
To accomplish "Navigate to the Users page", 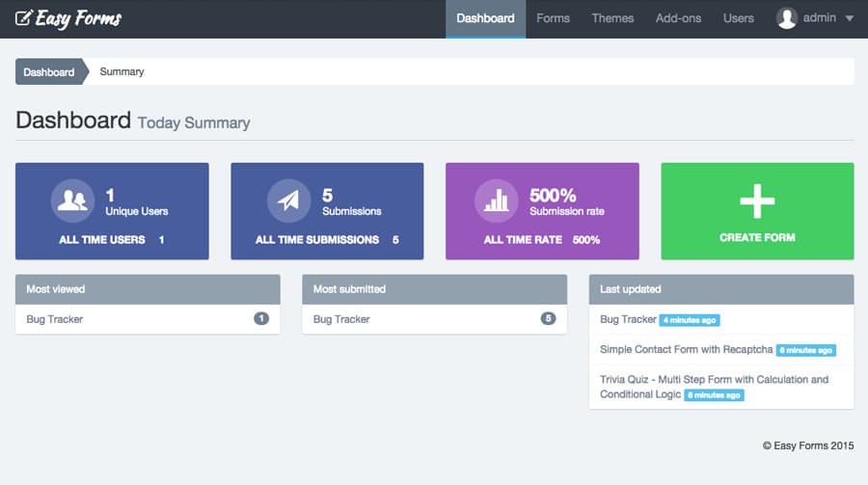I will 739,18.
